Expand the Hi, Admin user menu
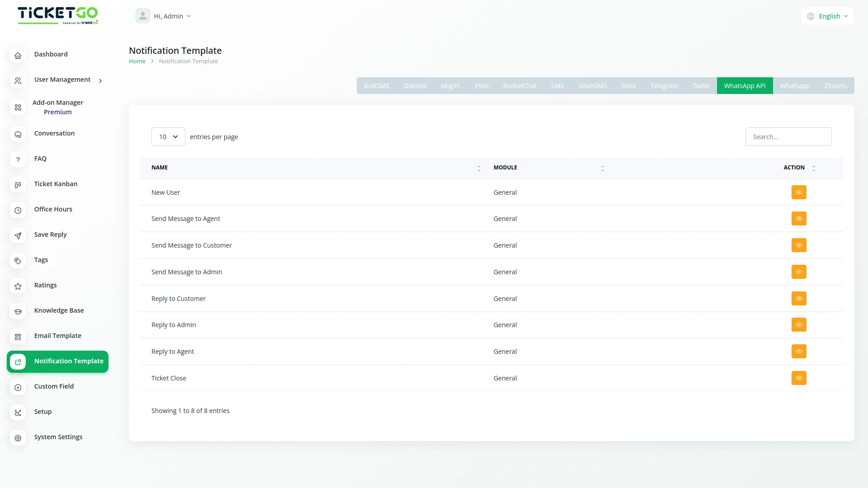Image resolution: width=868 pixels, height=488 pixels. [164, 16]
